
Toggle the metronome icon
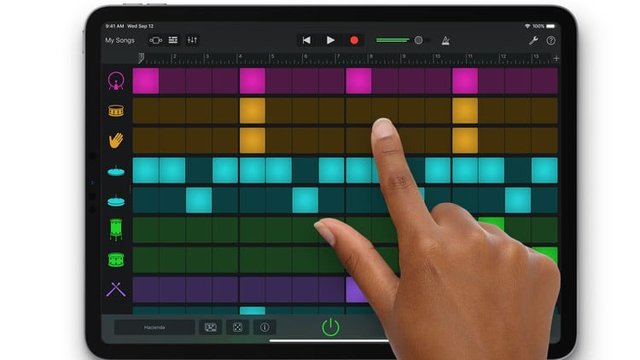point(445,40)
